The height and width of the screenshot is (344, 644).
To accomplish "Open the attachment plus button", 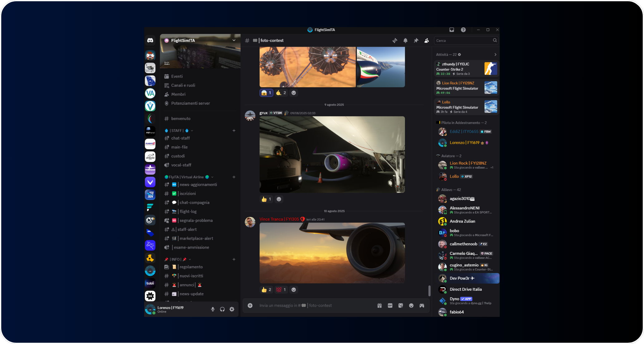I will [x=250, y=305].
